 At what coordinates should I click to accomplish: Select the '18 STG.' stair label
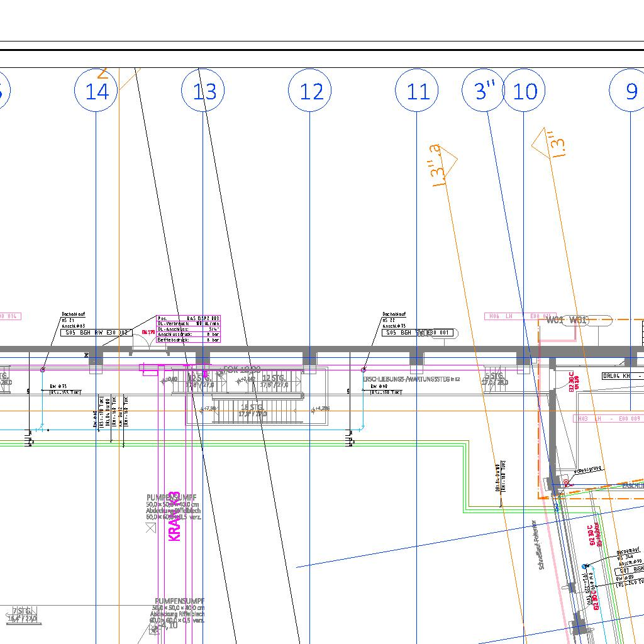[252, 408]
